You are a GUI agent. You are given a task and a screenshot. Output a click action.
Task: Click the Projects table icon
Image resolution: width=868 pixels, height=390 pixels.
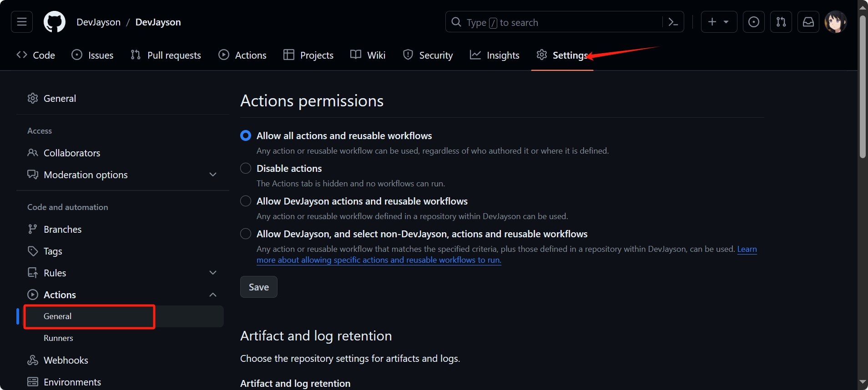[x=289, y=55]
